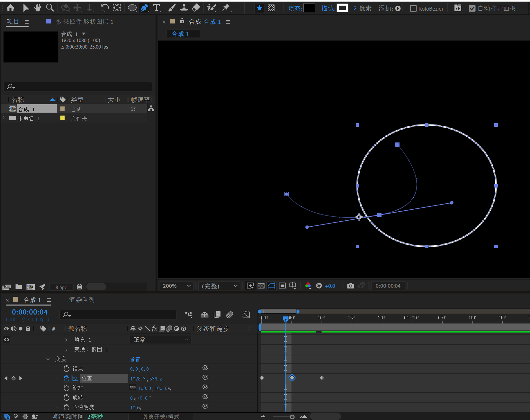Click the delete trash icon in project panel
This screenshot has width=530, height=420.
pyautogui.click(x=79, y=287)
